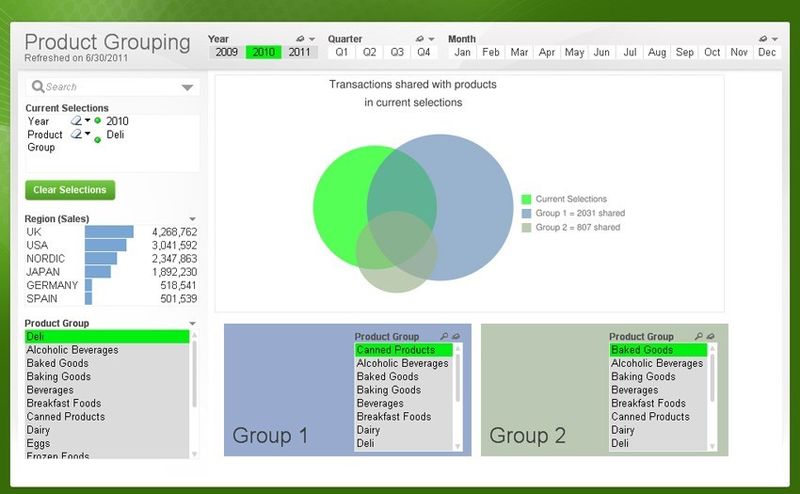Click down arrow of Group 1 list scrollbar

point(458,446)
